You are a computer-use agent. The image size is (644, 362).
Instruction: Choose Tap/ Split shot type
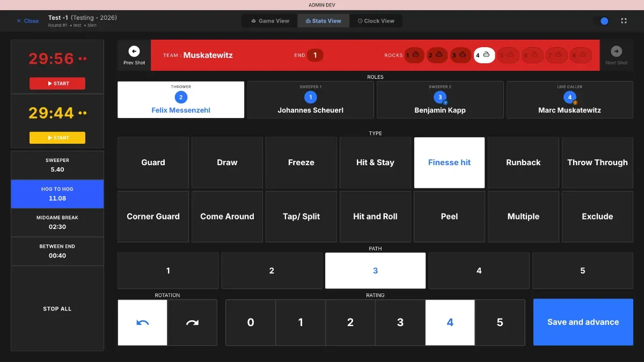(x=301, y=217)
